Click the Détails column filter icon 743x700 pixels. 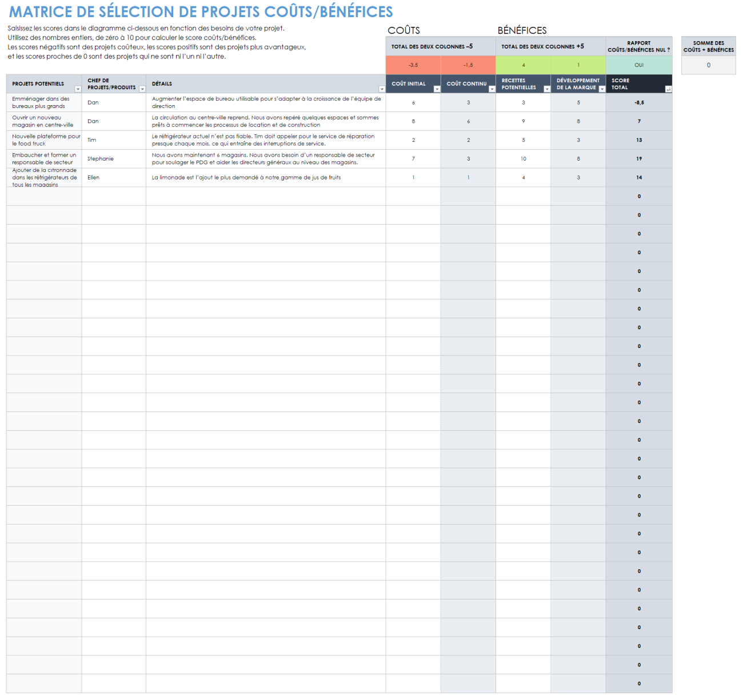[382, 89]
